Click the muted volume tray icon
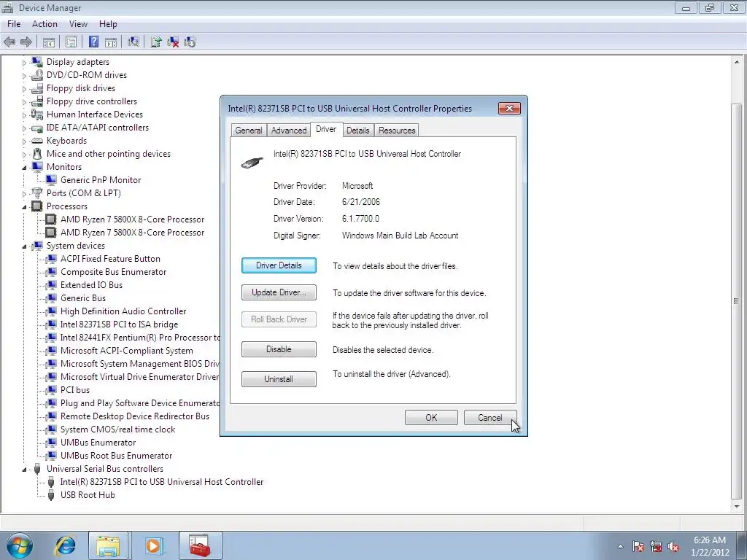The height and width of the screenshot is (560, 747). click(673, 547)
